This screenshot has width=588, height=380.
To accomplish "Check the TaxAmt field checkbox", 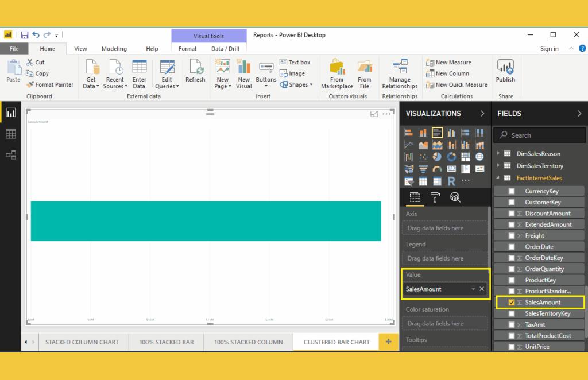I will click(x=512, y=325).
